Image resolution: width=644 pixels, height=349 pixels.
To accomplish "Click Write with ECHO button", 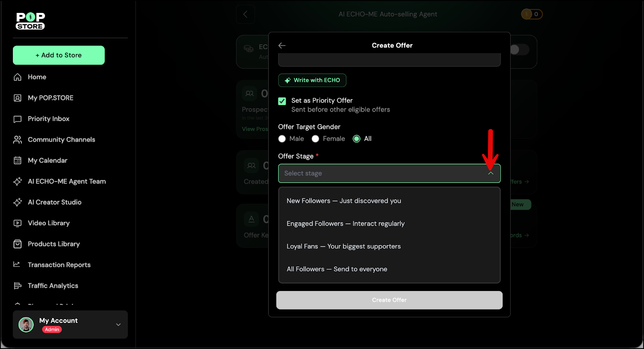I will pos(312,80).
